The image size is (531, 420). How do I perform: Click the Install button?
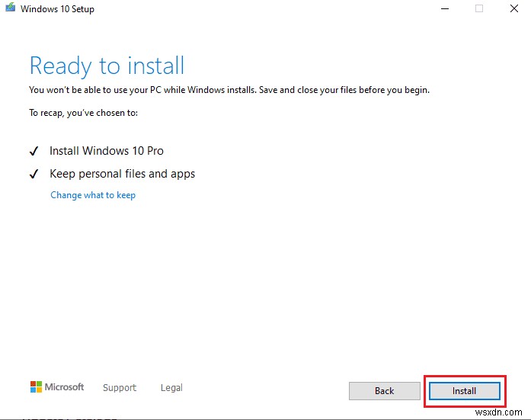point(464,391)
